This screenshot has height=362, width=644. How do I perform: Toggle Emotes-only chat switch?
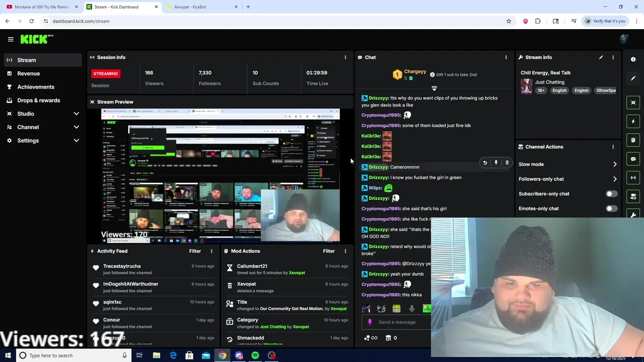[x=611, y=208]
